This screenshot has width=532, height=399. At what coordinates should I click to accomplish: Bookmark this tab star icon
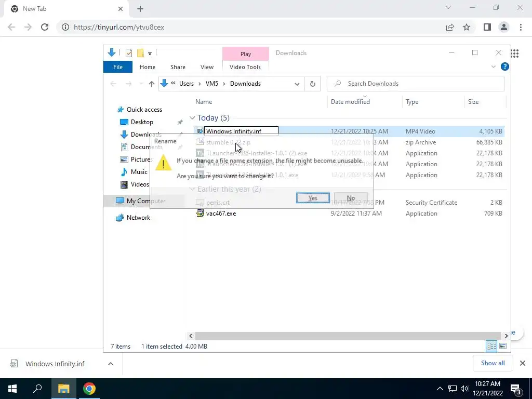coord(467,27)
